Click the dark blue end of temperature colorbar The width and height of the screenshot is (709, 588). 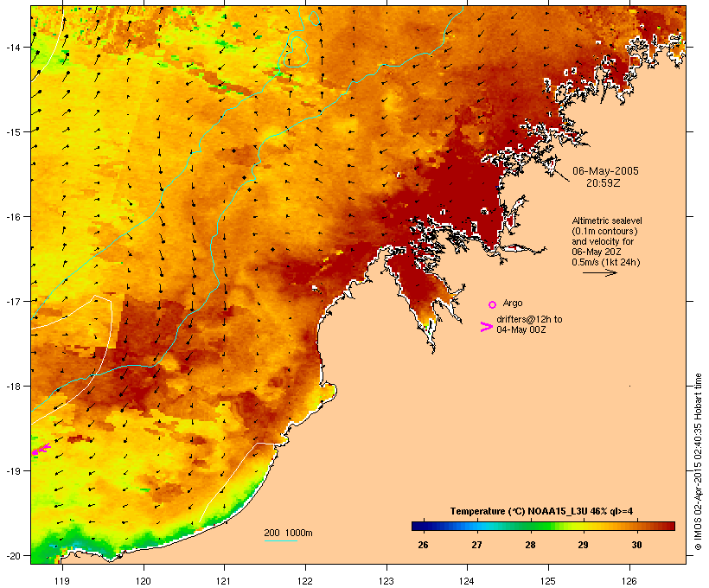[420, 526]
